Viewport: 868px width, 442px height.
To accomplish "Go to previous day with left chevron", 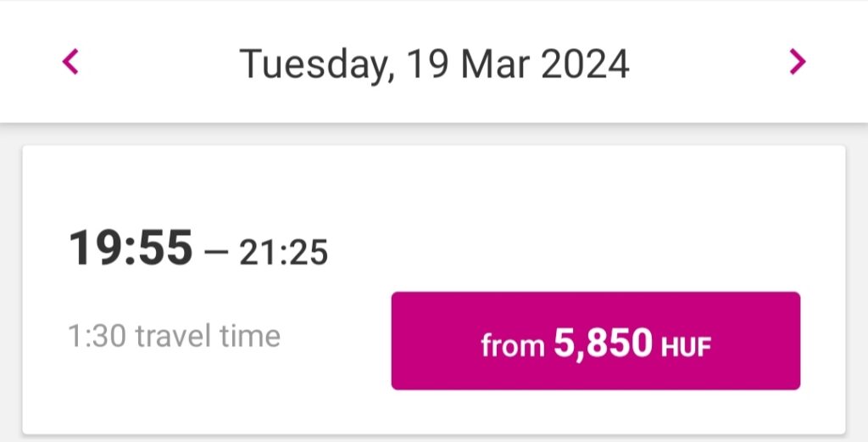I will click(x=70, y=61).
